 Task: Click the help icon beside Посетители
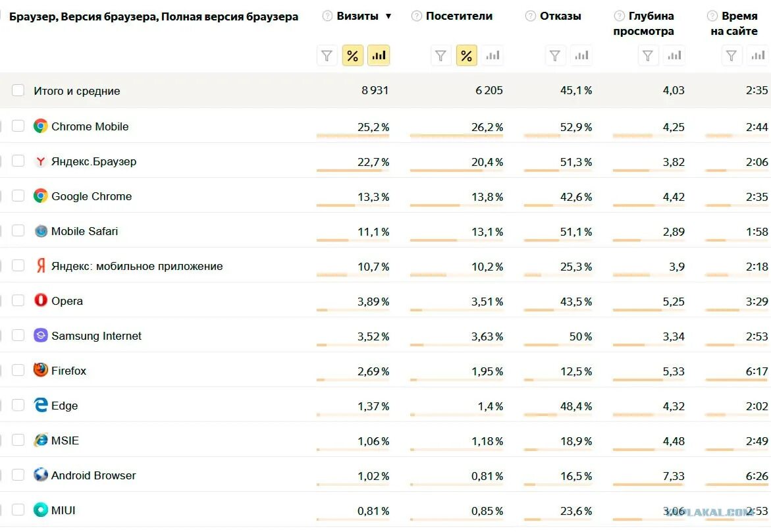[416, 16]
